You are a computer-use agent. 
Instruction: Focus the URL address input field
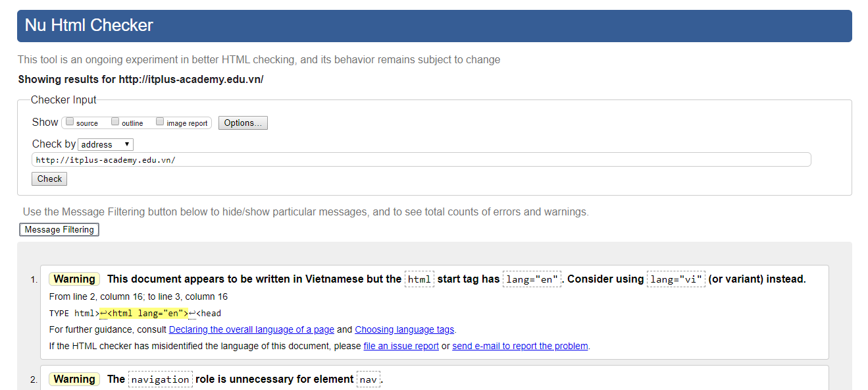click(421, 160)
